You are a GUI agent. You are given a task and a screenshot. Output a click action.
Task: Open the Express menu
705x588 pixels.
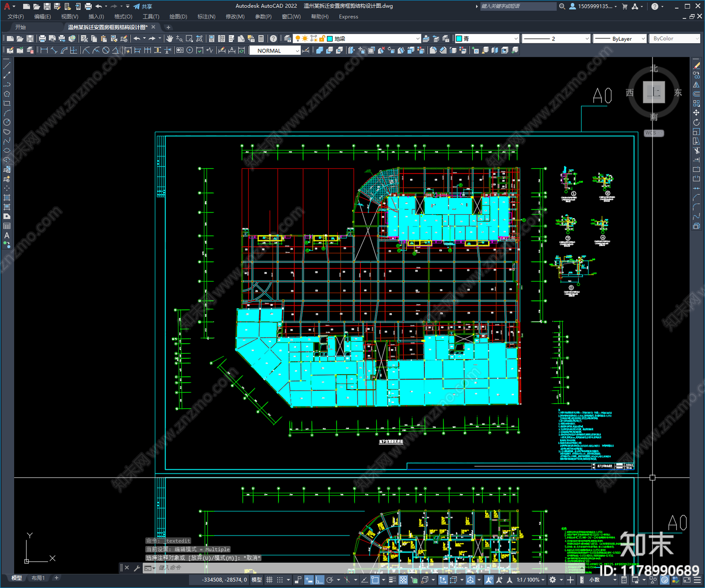point(349,17)
